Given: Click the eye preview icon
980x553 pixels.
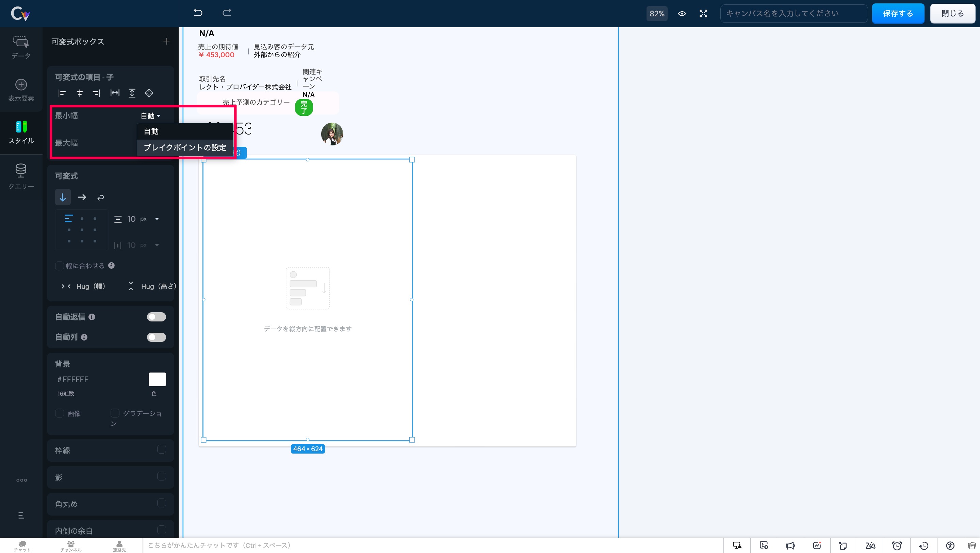Looking at the screenshot, I should [x=682, y=14].
